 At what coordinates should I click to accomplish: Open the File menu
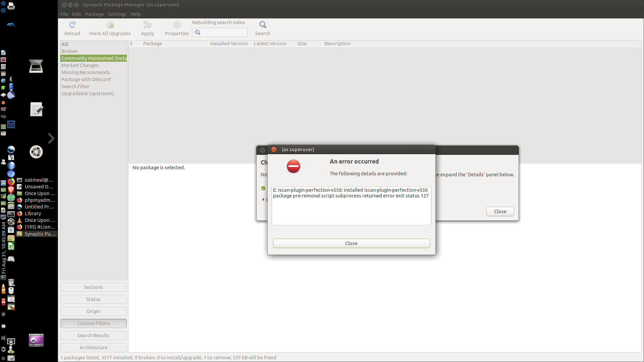64,14
